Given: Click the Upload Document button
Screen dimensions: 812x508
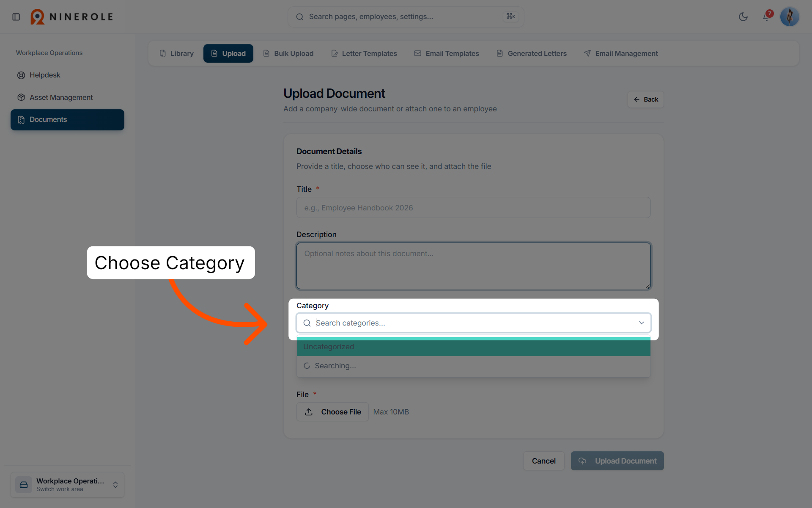Looking at the screenshot, I should pyautogui.click(x=617, y=461).
